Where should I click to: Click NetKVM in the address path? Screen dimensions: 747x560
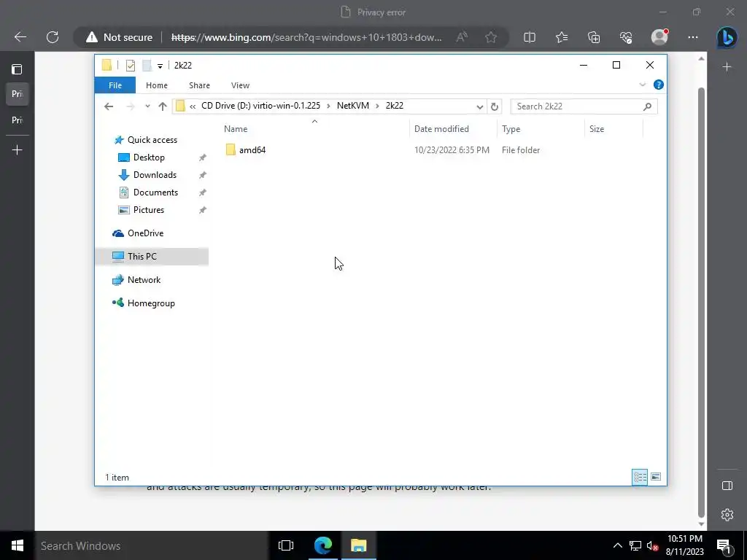353,106
